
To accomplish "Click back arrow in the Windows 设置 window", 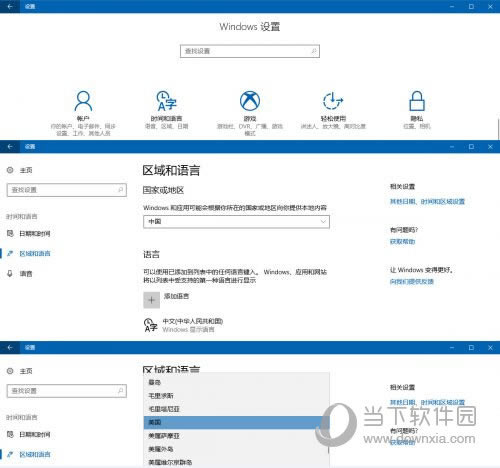I will 10,6.
